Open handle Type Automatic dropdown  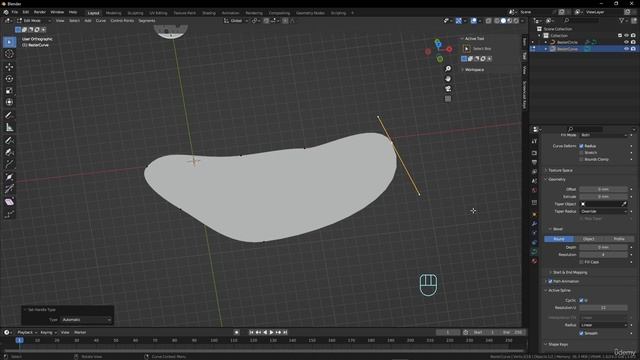coord(86,320)
